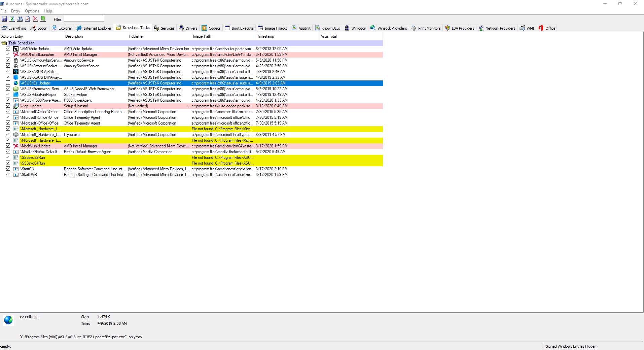Click 'Radeon Settings: Command Line Inte...' description

click(95, 175)
